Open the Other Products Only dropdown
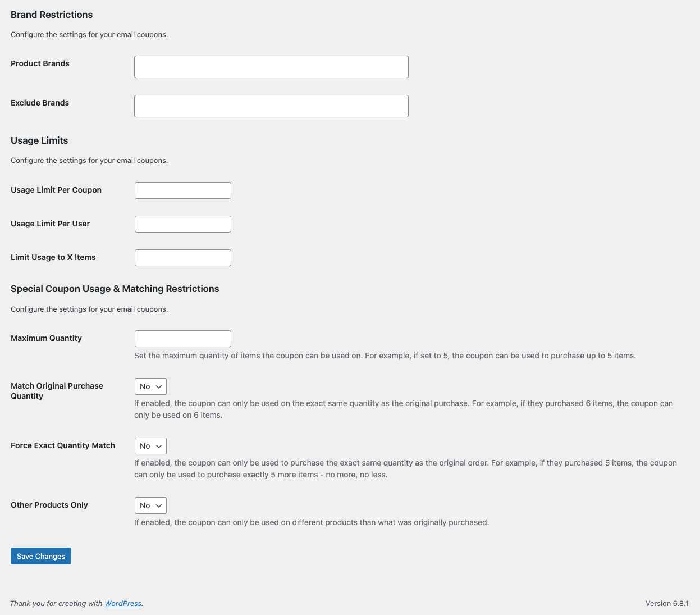 [x=150, y=505]
